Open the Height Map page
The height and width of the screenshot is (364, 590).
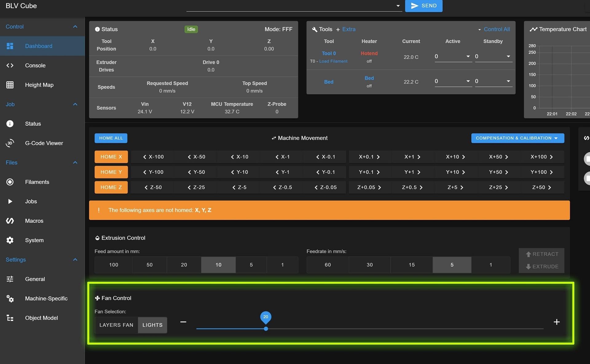[42, 85]
